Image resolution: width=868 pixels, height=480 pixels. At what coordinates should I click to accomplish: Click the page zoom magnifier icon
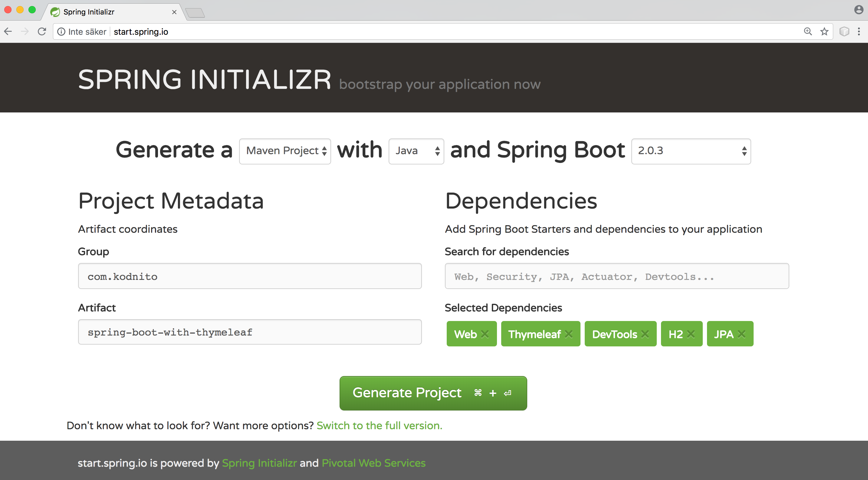tap(808, 31)
